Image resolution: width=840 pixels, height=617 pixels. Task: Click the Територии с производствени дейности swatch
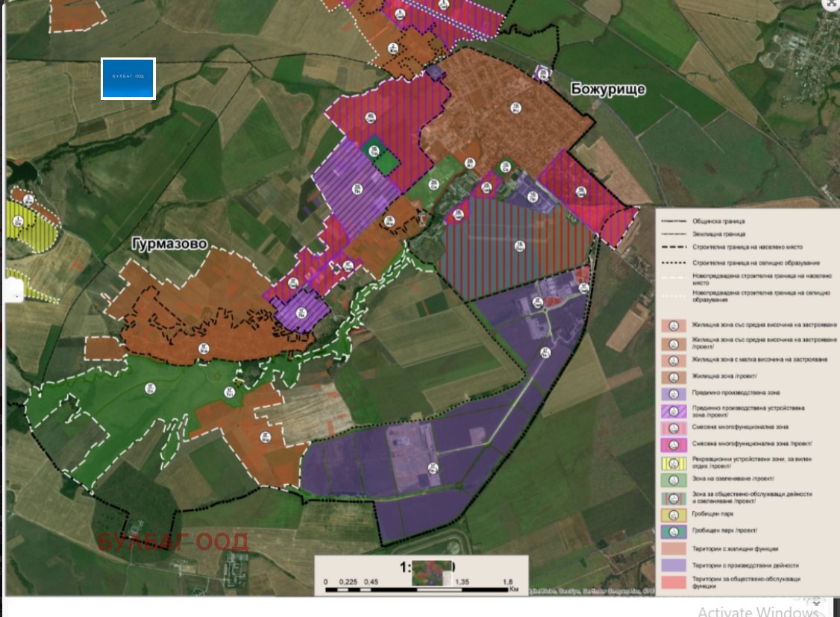tap(674, 566)
